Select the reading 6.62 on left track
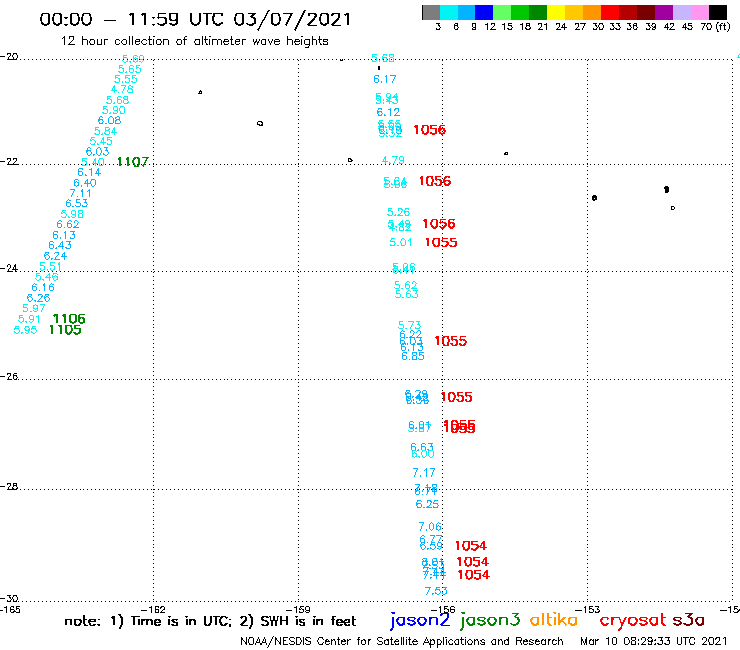Viewport: 740px width, 650px height. pyautogui.click(x=68, y=224)
